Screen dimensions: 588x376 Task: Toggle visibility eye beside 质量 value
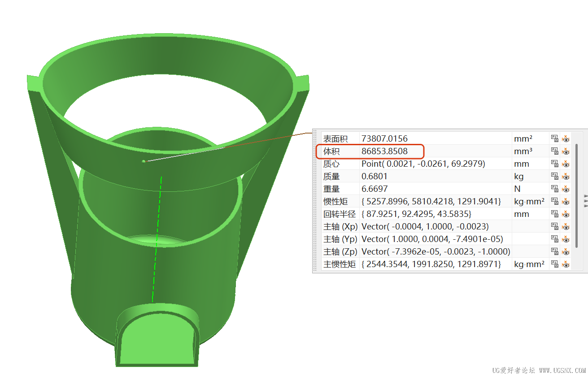tap(566, 176)
